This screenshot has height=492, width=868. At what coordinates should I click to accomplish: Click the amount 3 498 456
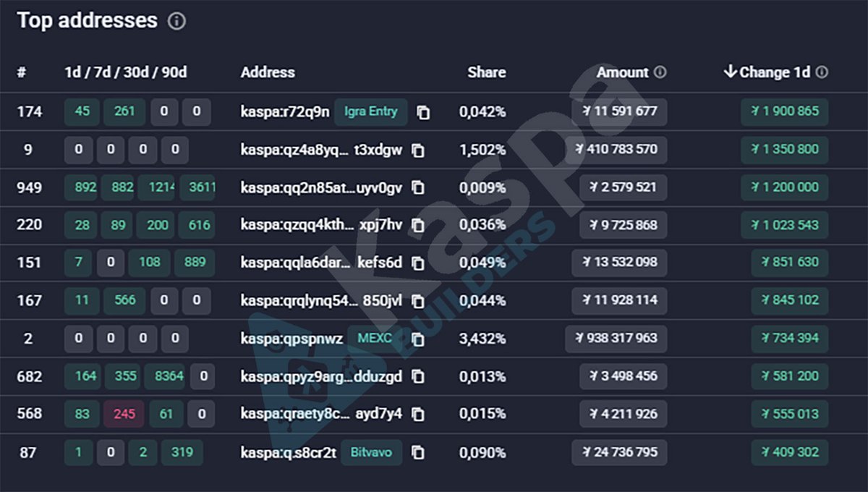point(624,377)
